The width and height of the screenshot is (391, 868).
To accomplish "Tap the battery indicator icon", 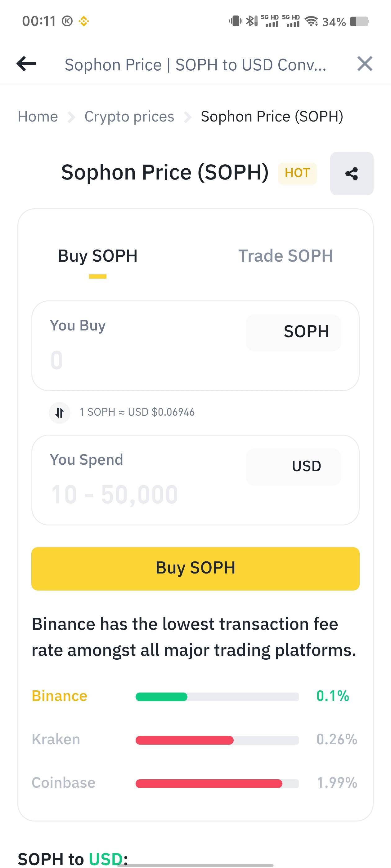I will (359, 22).
